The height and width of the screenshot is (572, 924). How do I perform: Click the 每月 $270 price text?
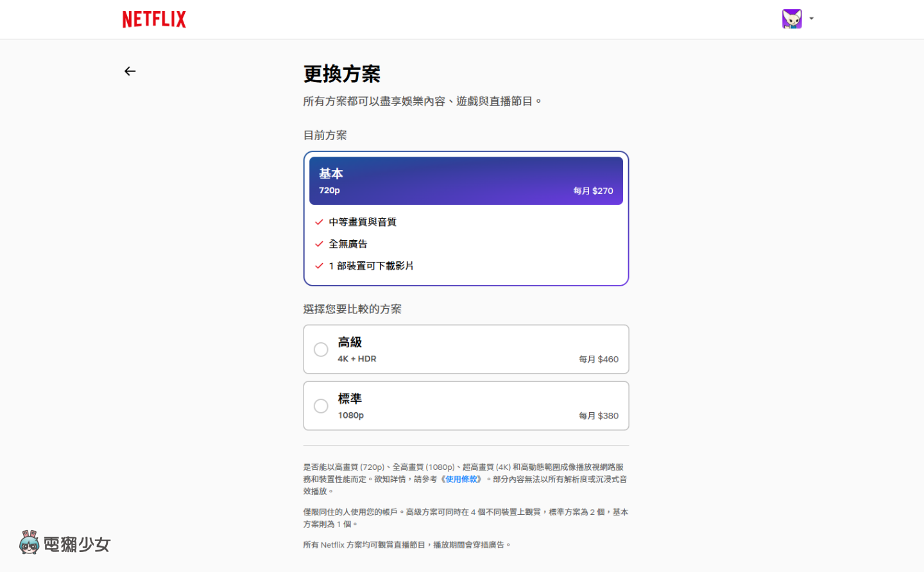pyautogui.click(x=593, y=191)
